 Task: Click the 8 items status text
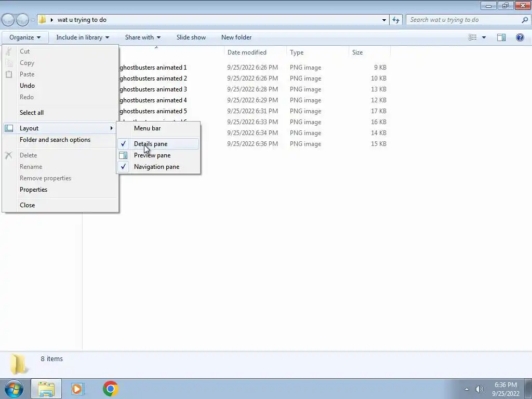[x=51, y=358]
